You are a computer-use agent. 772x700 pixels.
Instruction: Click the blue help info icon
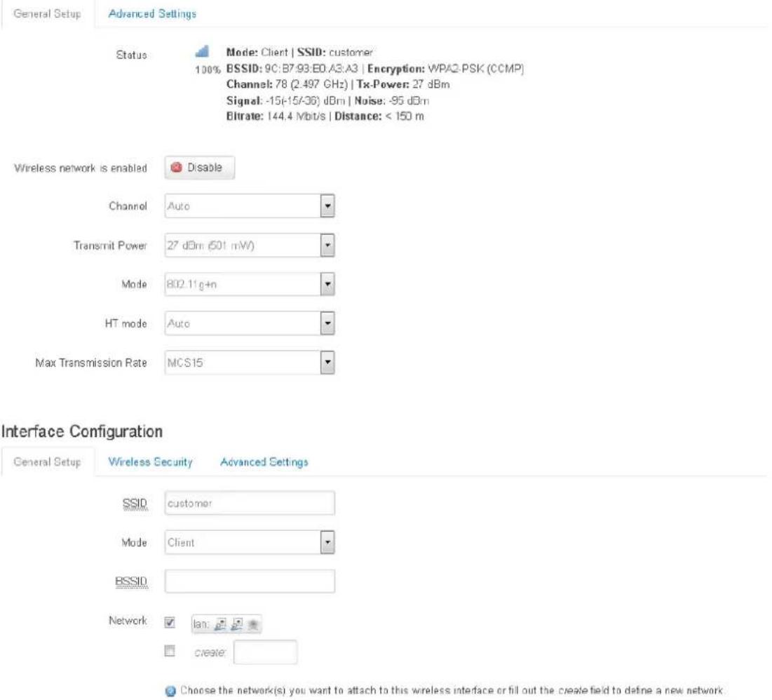pyautogui.click(x=170, y=691)
